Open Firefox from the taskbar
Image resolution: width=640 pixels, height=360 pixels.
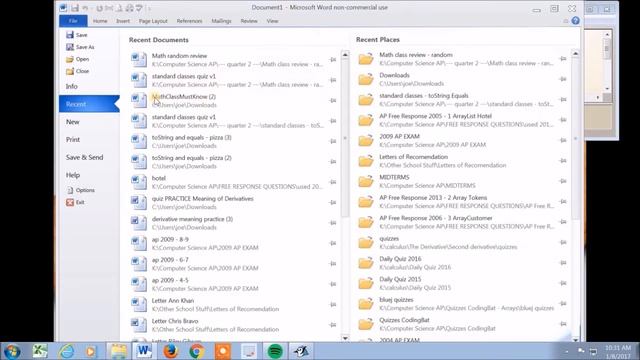pyautogui.click(x=171, y=351)
